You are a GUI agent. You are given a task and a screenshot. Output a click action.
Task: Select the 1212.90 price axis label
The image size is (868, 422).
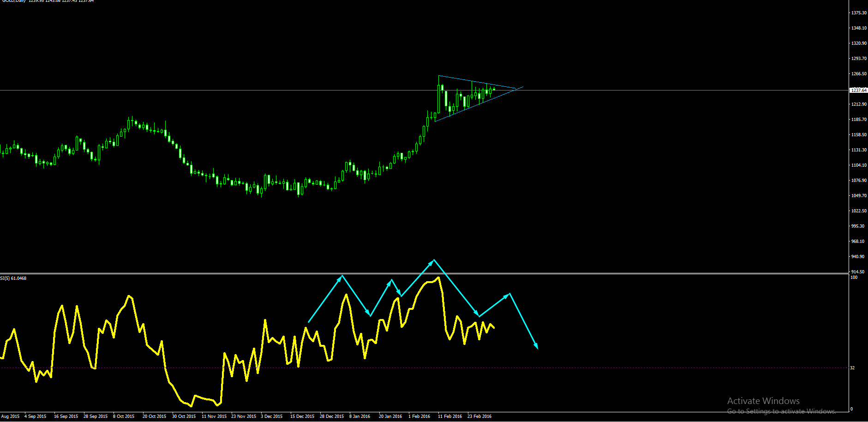[859, 104]
